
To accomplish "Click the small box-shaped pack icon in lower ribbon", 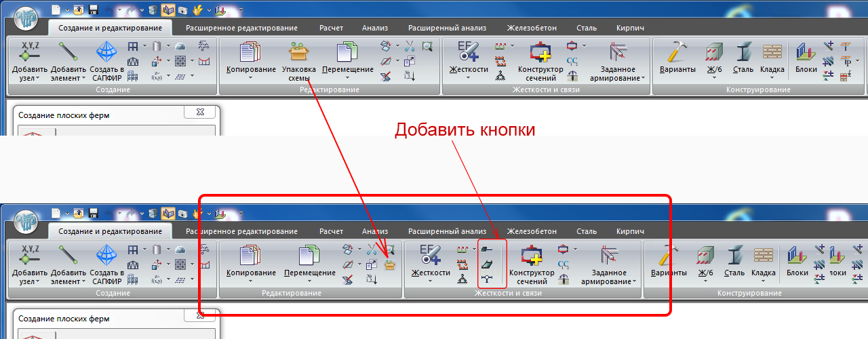I will [x=389, y=265].
